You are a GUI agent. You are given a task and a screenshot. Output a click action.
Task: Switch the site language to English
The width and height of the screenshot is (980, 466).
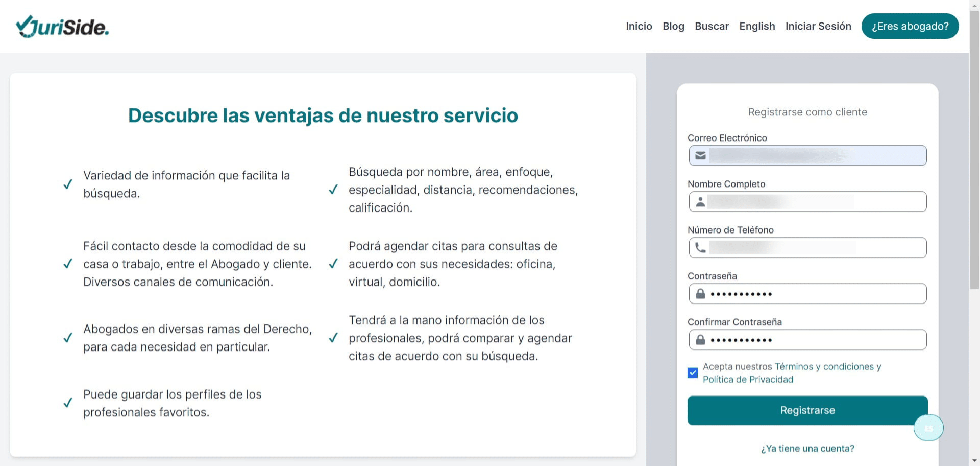tap(757, 26)
